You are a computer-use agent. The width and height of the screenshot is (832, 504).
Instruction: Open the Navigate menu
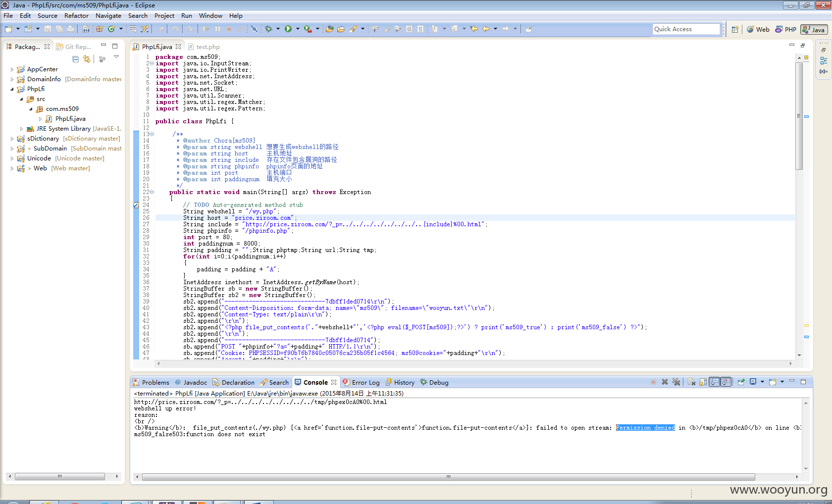click(x=108, y=16)
